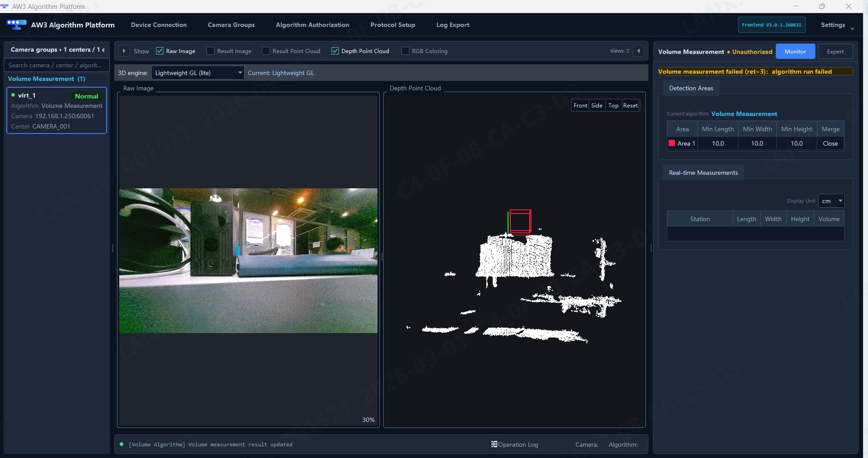This screenshot has height=458, width=868.
Task: Open the Display Unit cm dropdown
Action: [x=831, y=201]
